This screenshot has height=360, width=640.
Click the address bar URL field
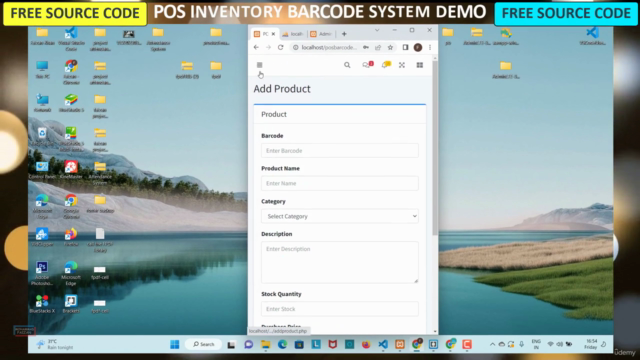[329, 47]
